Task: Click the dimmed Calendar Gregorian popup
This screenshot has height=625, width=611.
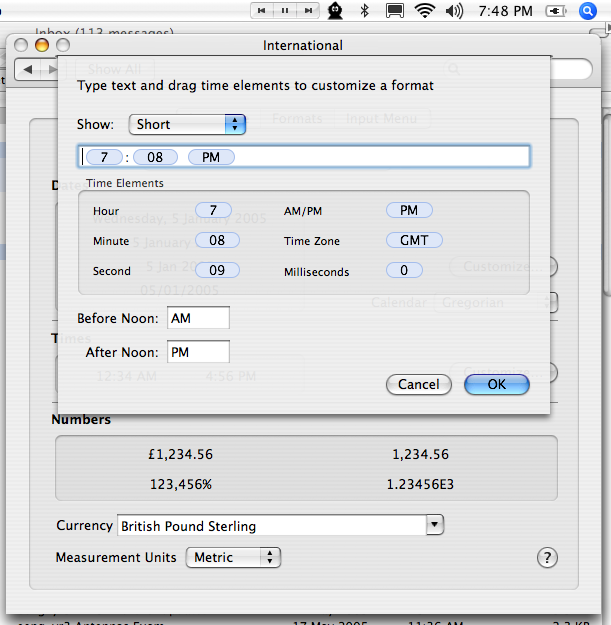Action: pyautogui.click(x=494, y=303)
